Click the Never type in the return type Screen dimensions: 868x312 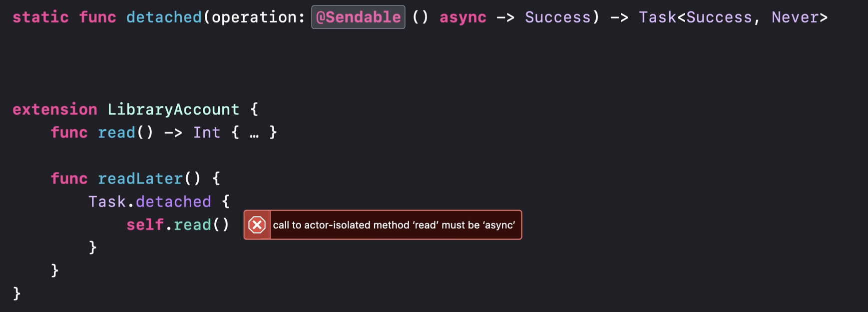(x=795, y=17)
